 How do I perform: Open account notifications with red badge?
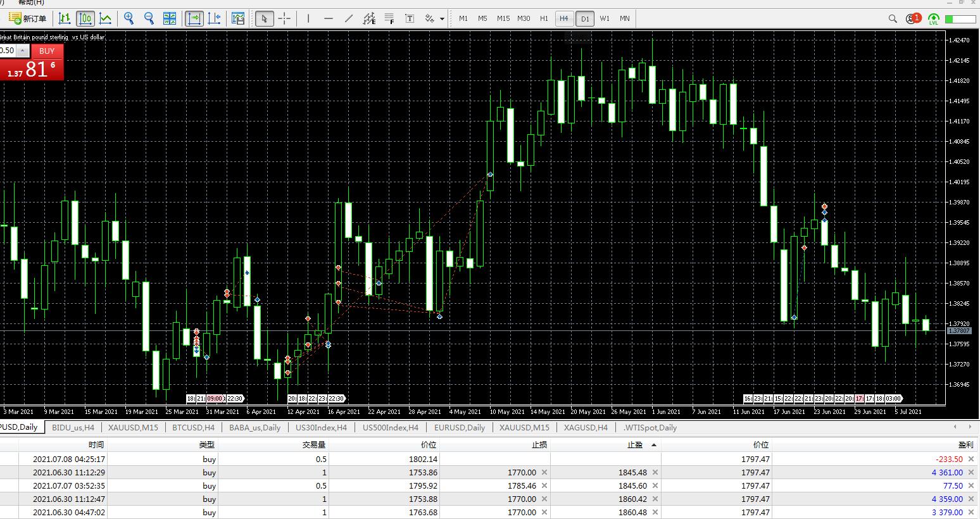tap(913, 18)
